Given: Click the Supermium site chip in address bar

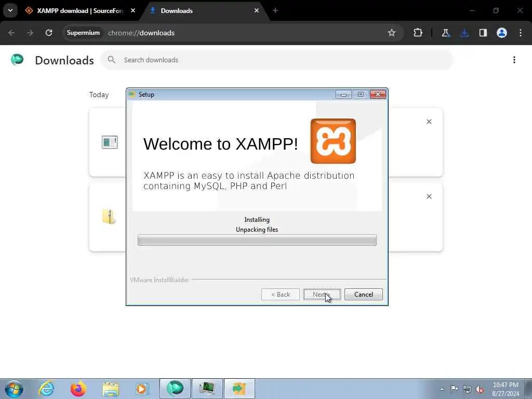Looking at the screenshot, I should click(x=83, y=33).
